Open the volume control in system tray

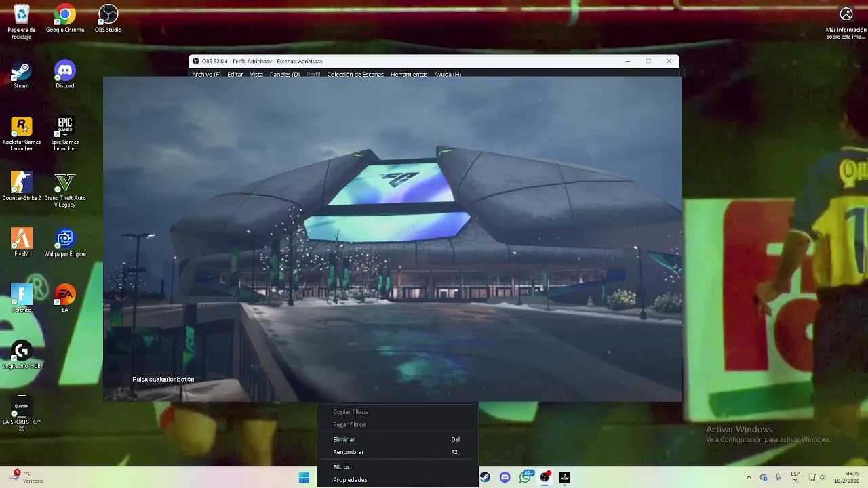coord(823,477)
